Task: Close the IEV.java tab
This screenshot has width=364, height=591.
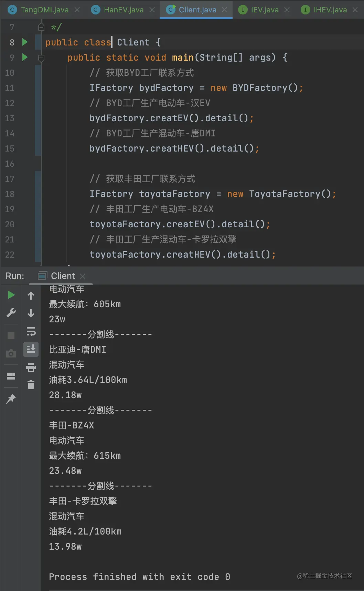Action: (x=287, y=10)
